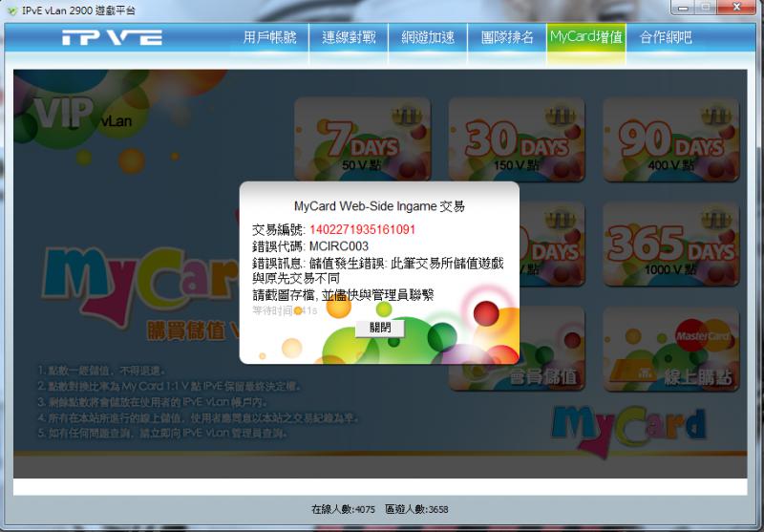Image resolution: width=764 pixels, height=532 pixels.
Task: Go to the 團隊排名 tab
Action: click(x=507, y=37)
